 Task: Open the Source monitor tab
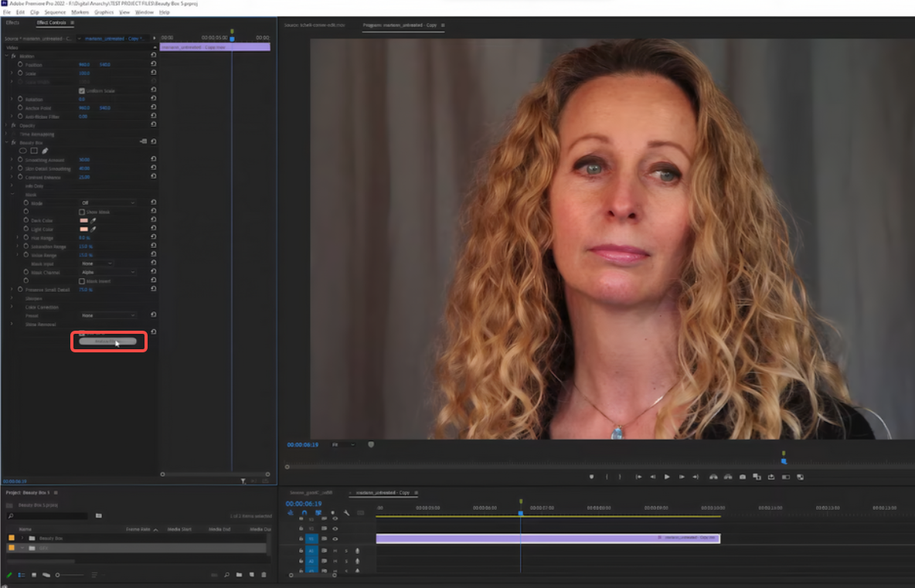[315, 25]
